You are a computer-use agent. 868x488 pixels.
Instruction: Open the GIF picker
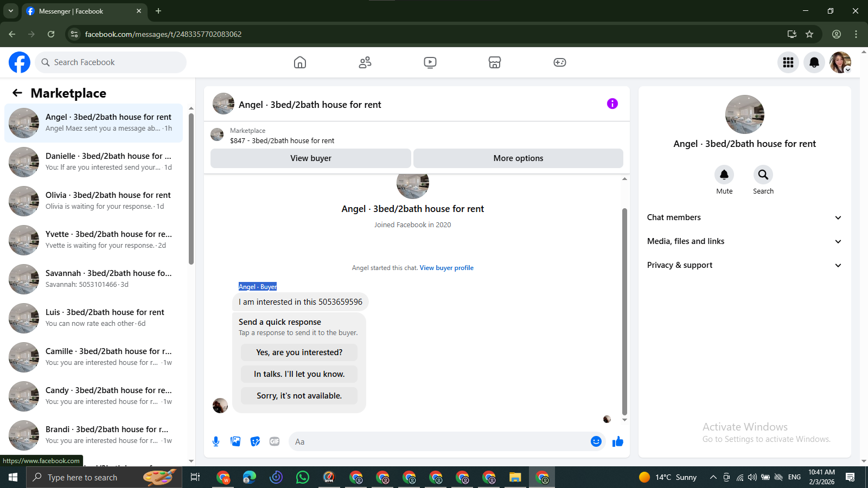point(275,441)
